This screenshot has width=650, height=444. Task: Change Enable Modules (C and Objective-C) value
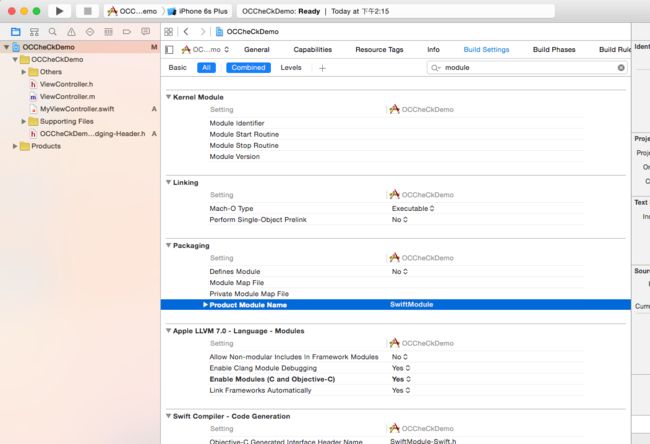point(401,379)
